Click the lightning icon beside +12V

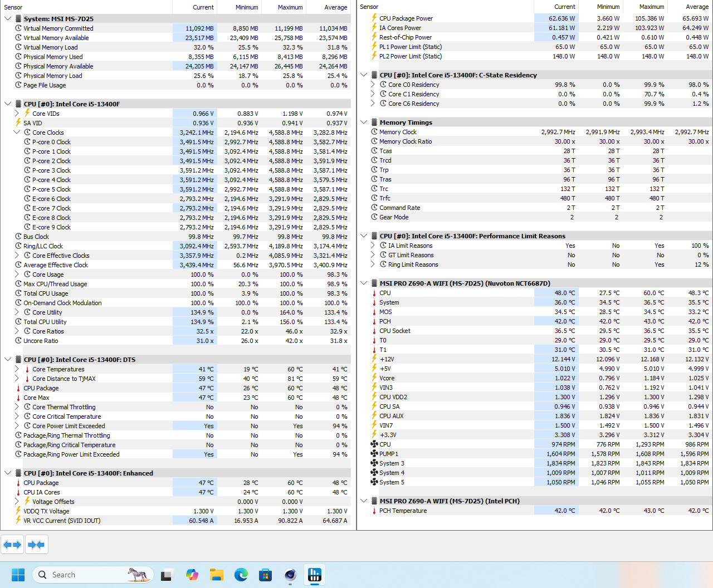pyautogui.click(x=374, y=359)
